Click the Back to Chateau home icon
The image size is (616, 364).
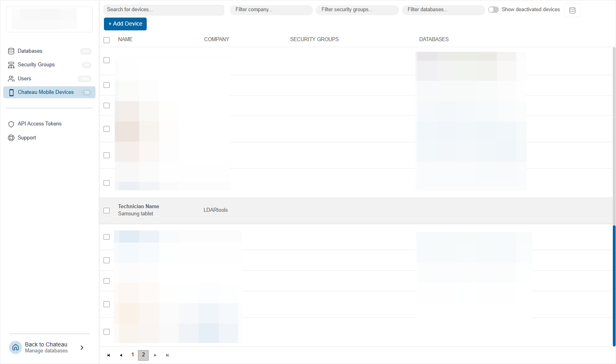coord(16,347)
